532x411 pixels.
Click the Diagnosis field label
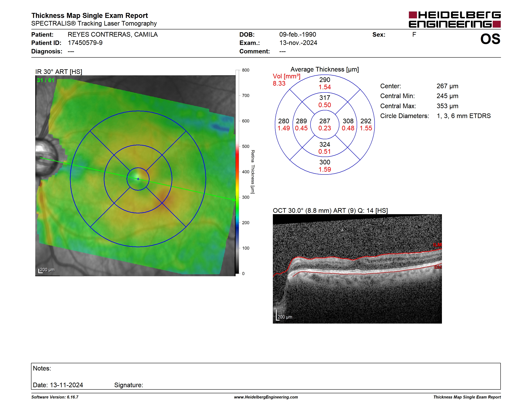pos(47,51)
